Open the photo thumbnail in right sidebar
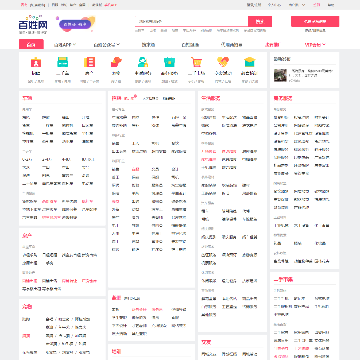The width and height of the screenshot is (360, 360). 280,75
